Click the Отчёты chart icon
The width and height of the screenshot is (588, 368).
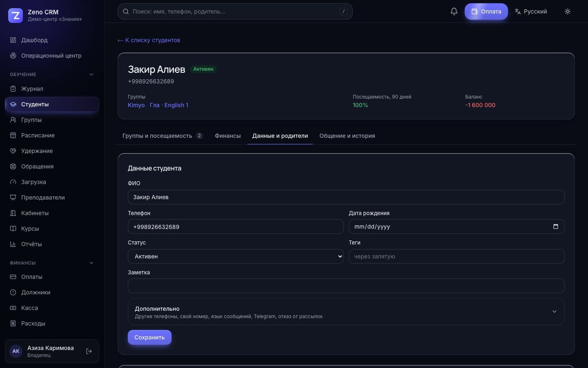pyautogui.click(x=13, y=244)
